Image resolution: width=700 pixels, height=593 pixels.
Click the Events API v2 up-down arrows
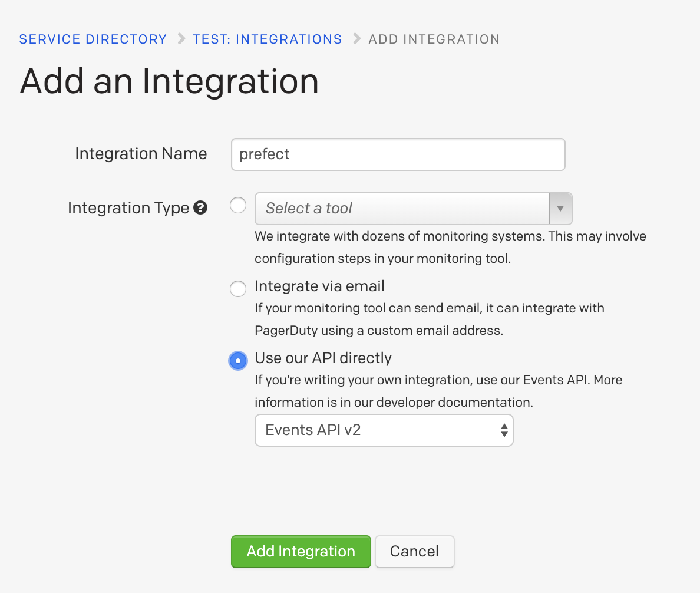click(x=504, y=430)
